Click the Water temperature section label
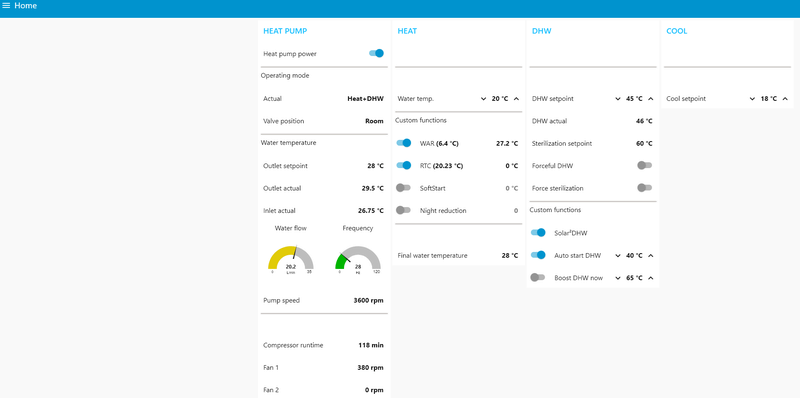 click(x=288, y=143)
